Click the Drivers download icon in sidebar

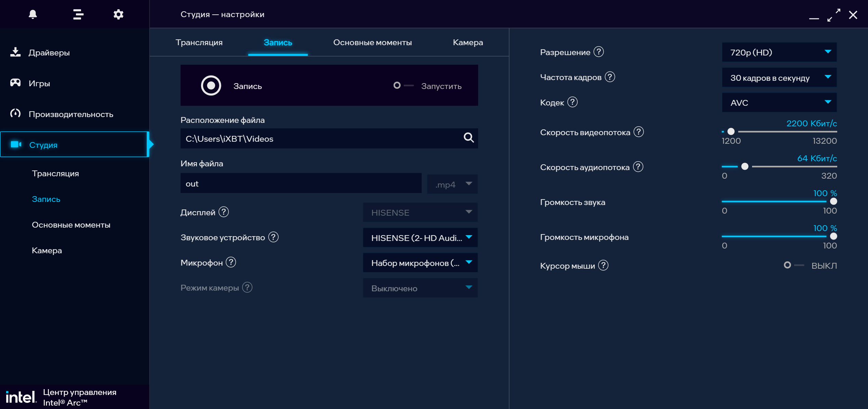tap(15, 52)
